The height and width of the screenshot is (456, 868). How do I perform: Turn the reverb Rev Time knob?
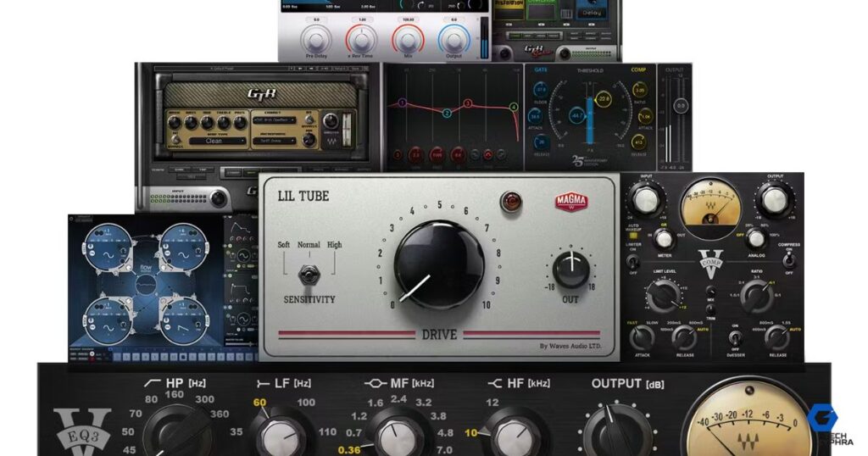point(361,39)
